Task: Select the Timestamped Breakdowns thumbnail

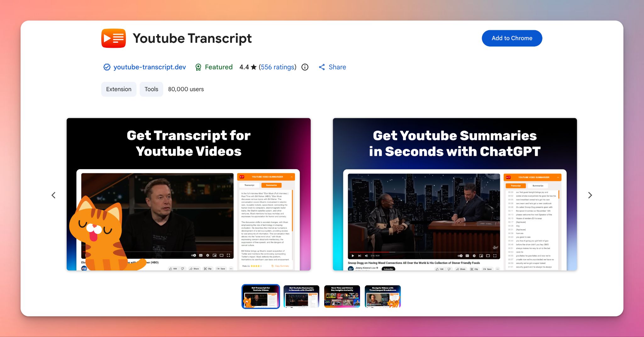Action: point(383,296)
